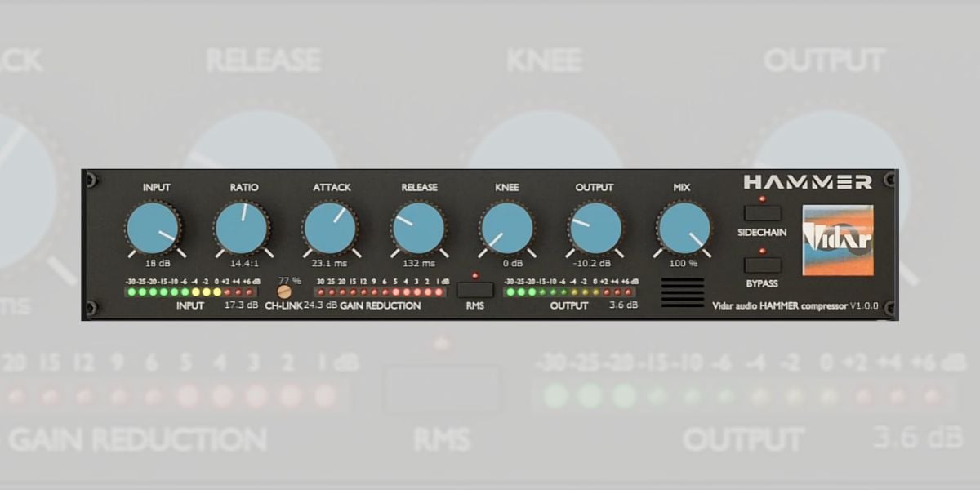Viewport: 980px width, 490px height.
Task: Click the 100 % mix value
Action: (683, 264)
